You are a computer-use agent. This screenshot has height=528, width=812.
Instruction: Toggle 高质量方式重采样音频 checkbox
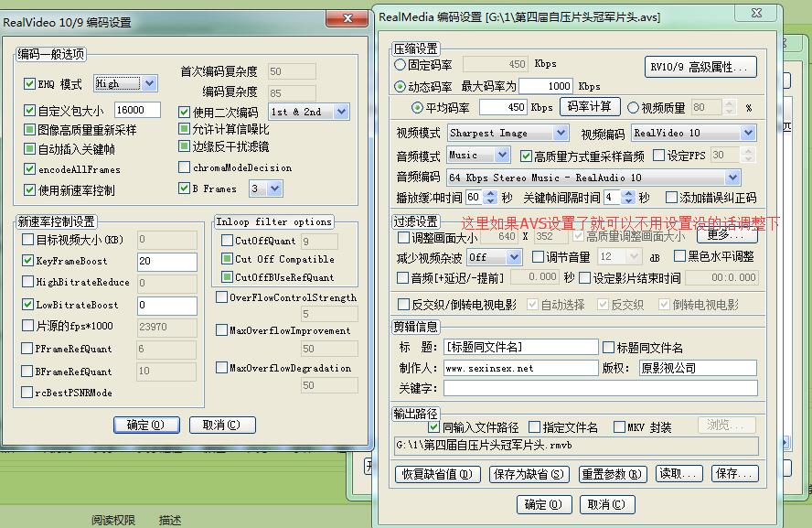tap(526, 156)
